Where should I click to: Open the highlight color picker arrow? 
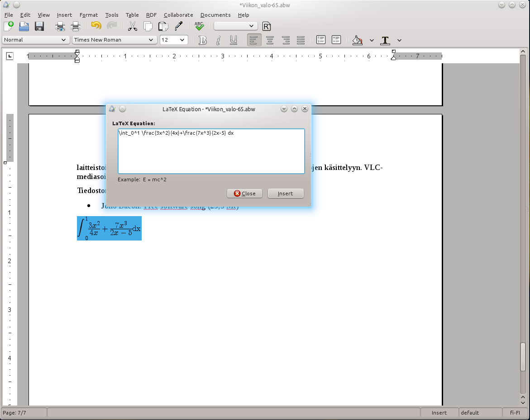(x=372, y=40)
